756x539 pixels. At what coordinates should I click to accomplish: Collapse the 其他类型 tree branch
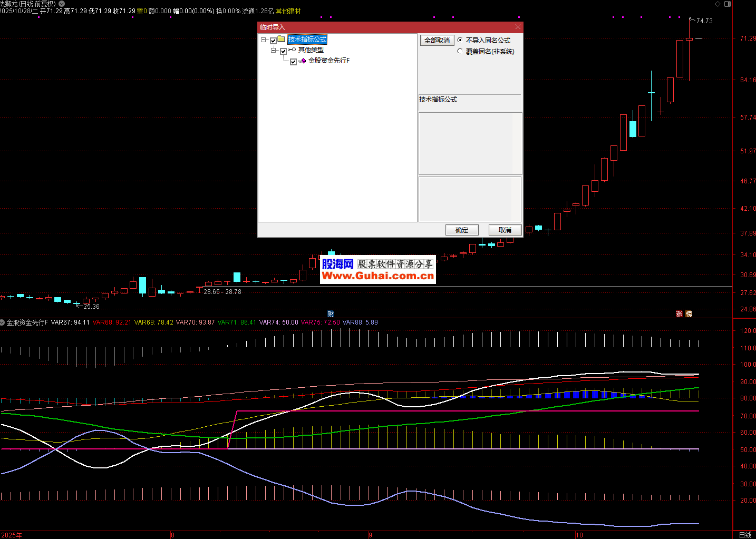[273, 51]
